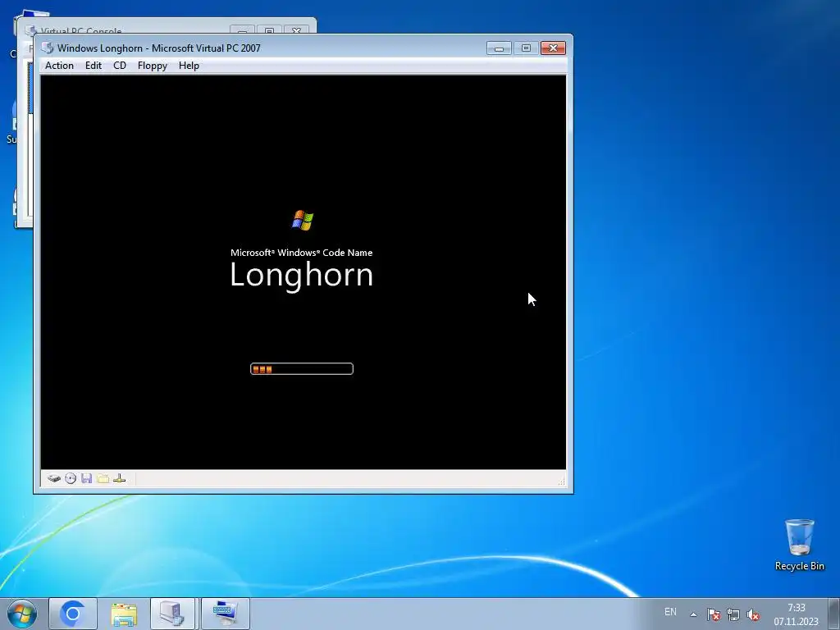Open Windows Explorer from taskbar
This screenshot has height=630, width=840.
click(x=124, y=614)
